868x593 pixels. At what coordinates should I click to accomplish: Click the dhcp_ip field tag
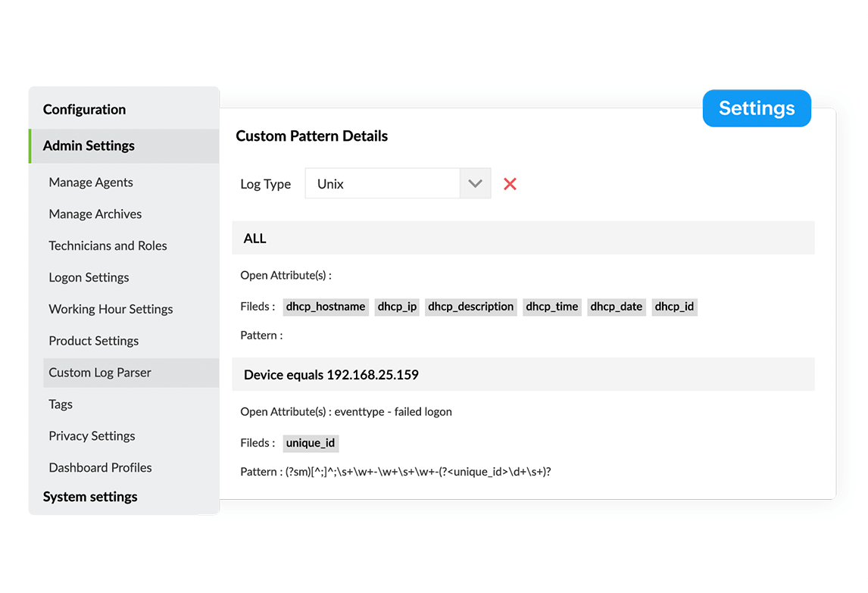397,307
